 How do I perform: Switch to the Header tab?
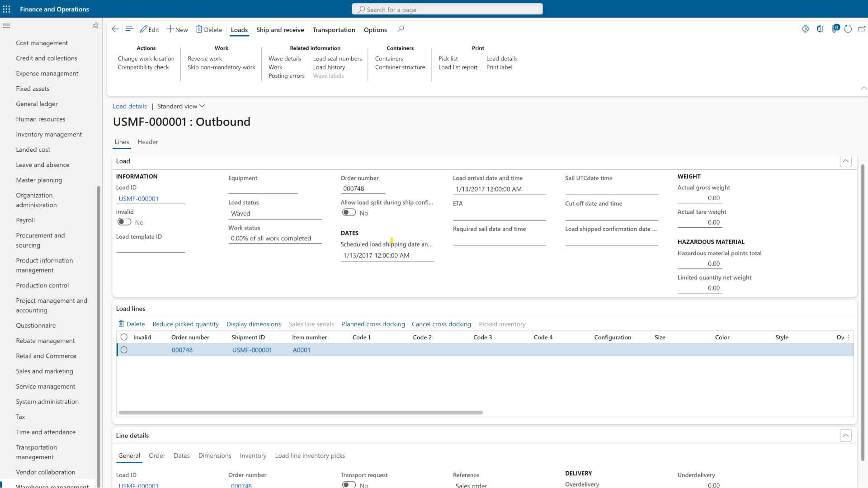click(x=147, y=142)
